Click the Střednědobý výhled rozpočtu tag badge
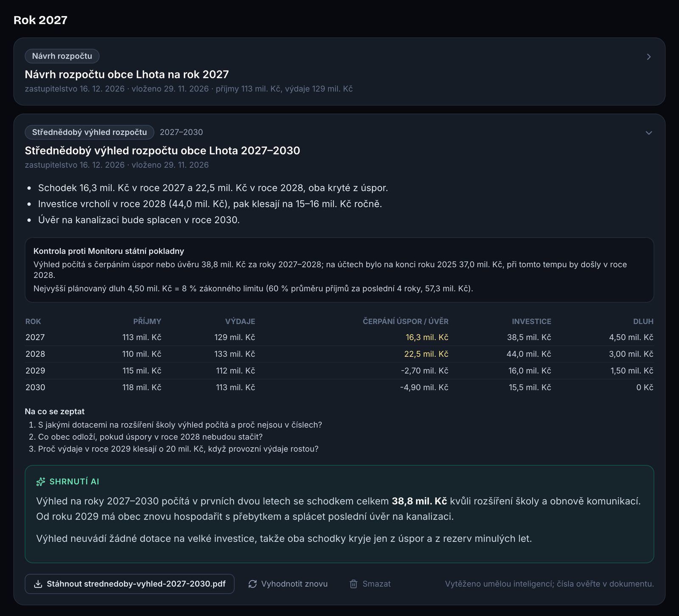The image size is (679, 616). [x=90, y=132]
